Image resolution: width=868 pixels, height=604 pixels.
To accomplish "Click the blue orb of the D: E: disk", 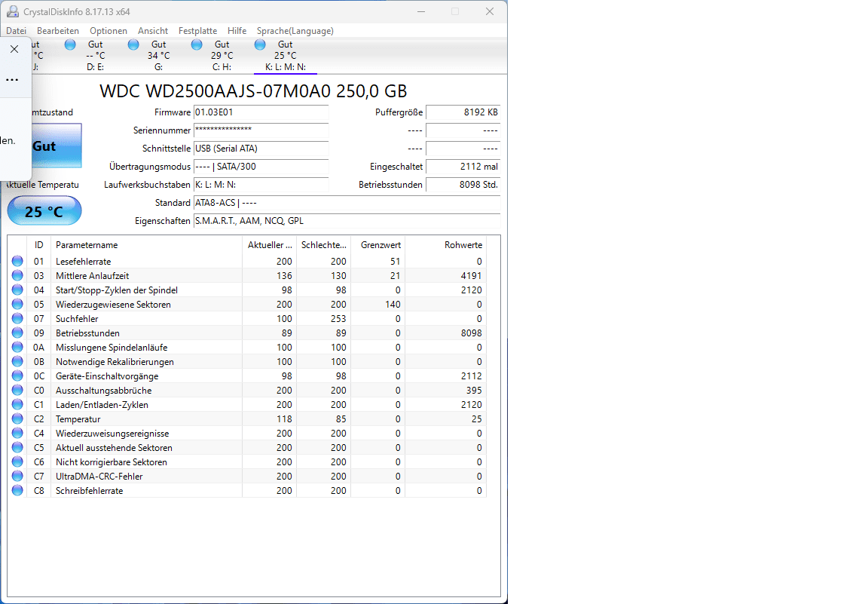I will 70,45.
